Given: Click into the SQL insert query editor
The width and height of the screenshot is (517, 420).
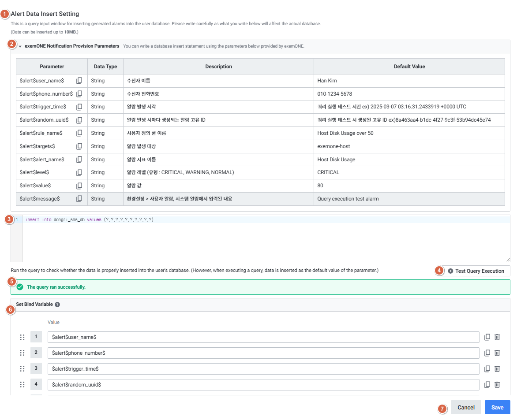Looking at the screenshot, I should 265,240.
